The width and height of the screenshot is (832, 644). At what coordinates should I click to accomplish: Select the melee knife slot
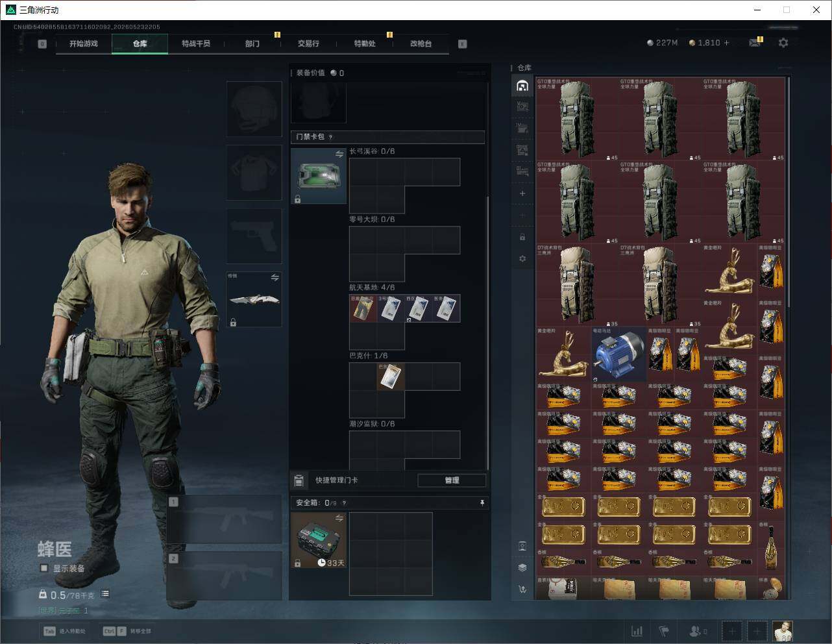tap(254, 299)
